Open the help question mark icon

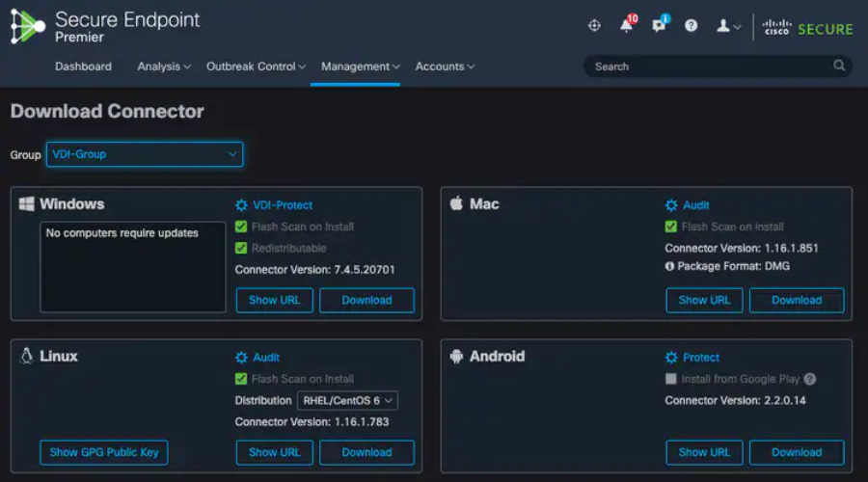(x=691, y=25)
